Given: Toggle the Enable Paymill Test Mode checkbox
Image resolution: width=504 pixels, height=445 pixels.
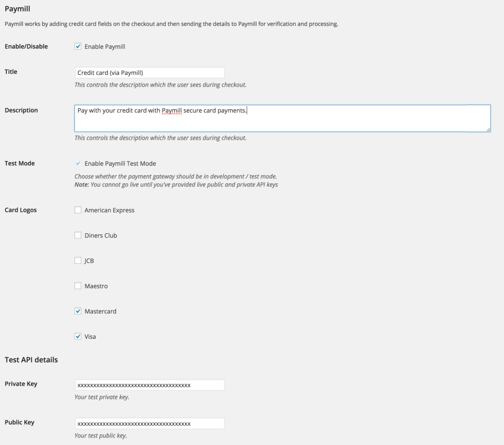Looking at the screenshot, I should pos(78,163).
